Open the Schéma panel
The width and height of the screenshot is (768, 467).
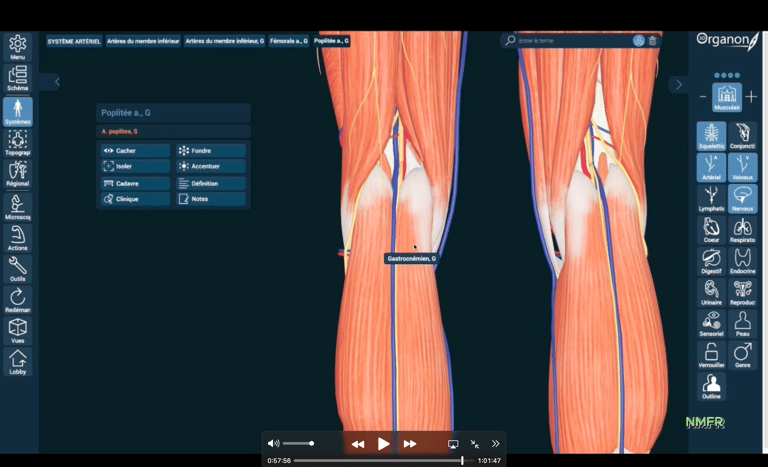tap(18, 78)
